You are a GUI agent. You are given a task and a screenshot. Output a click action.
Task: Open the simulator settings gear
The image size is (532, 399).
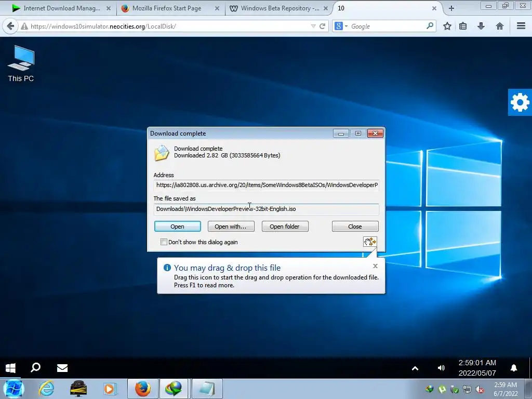(520, 102)
